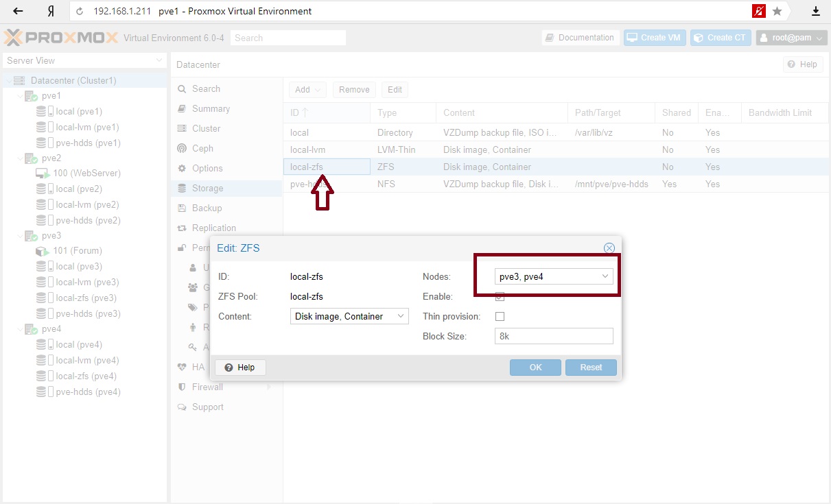Click the Support chat icon
Viewport: 831px width, 504px height.
[x=182, y=407]
